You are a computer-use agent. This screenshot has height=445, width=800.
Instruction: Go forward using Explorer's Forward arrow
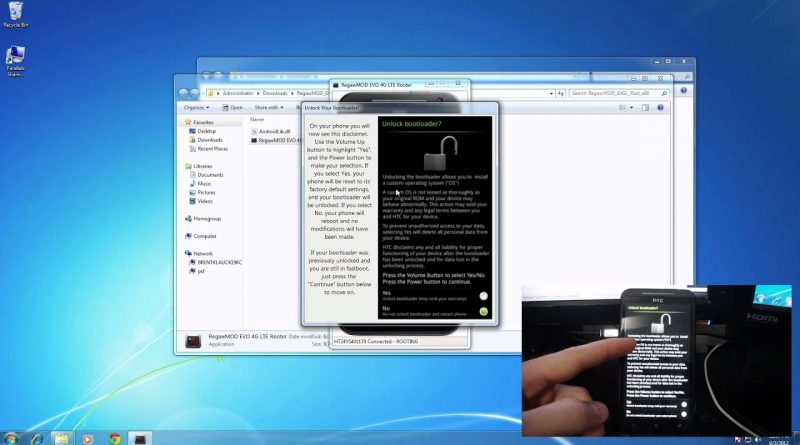click(x=194, y=93)
